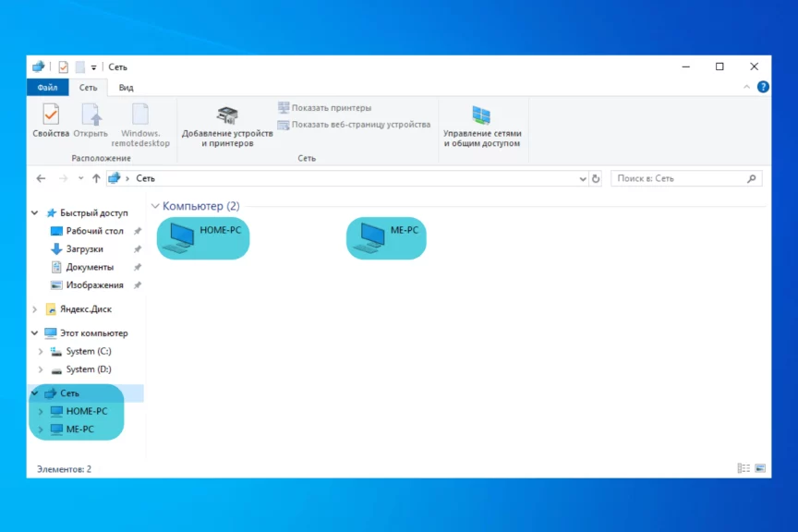The height and width of the screenshot is (532, 798).
Task: Click the help question mark icon
Action: [763, 87]
